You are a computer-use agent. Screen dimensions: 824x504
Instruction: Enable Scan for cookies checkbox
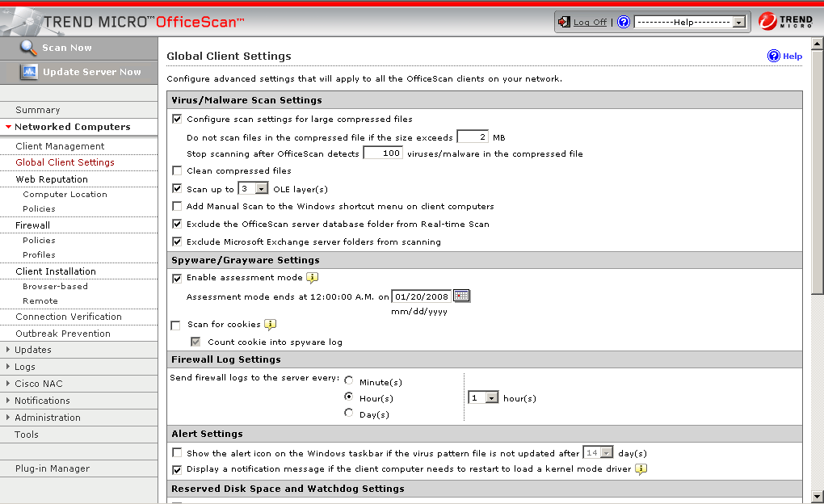pyautogui.click(x=175, y=325)
